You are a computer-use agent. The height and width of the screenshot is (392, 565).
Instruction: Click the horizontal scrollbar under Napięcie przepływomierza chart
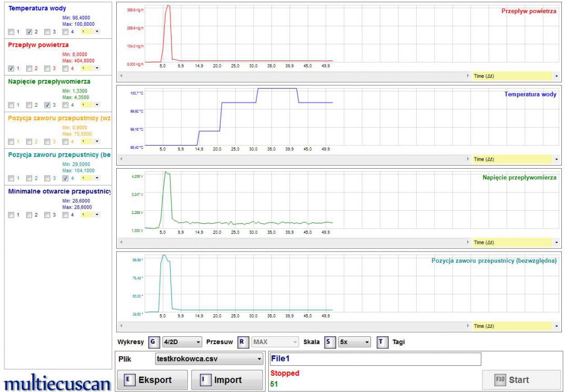click(295, 242)
